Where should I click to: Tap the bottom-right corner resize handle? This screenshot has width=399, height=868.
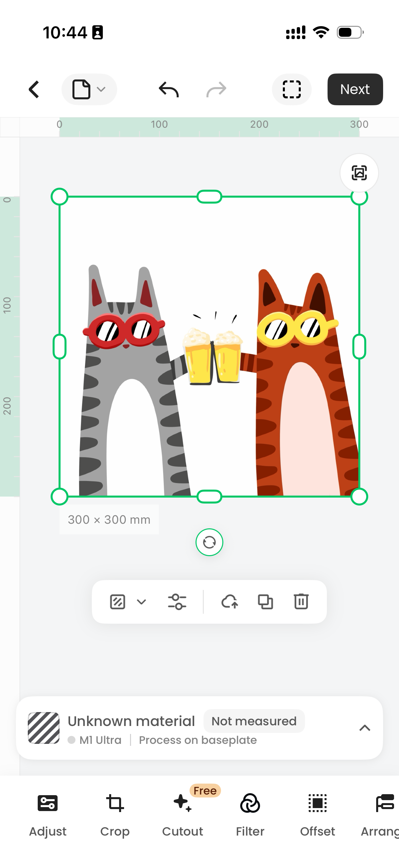click(x=359, y=497)
